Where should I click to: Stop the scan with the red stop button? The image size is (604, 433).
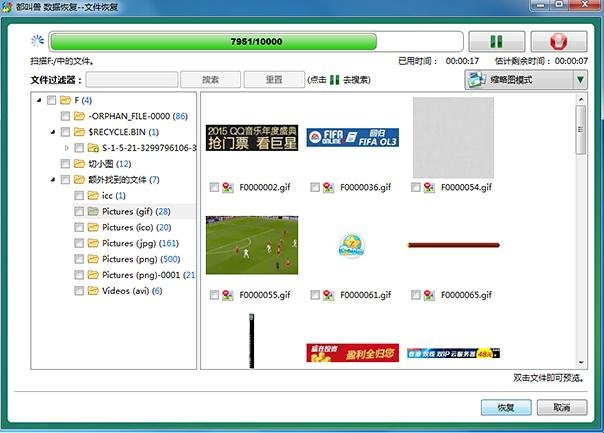[559, 41]
